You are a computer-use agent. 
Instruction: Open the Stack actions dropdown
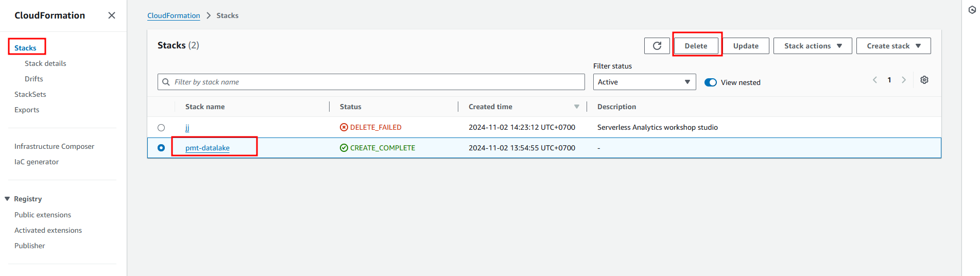(812, 46)
